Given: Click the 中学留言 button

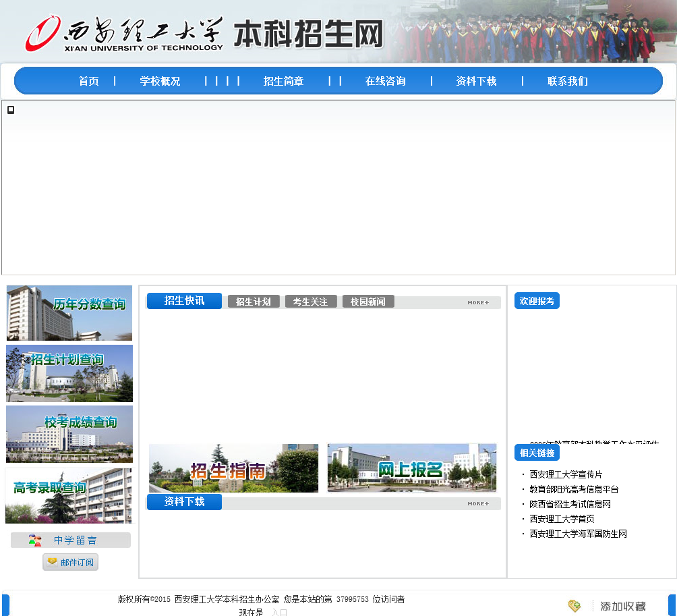Looking at the screenshot, I should tap(71, 540).
